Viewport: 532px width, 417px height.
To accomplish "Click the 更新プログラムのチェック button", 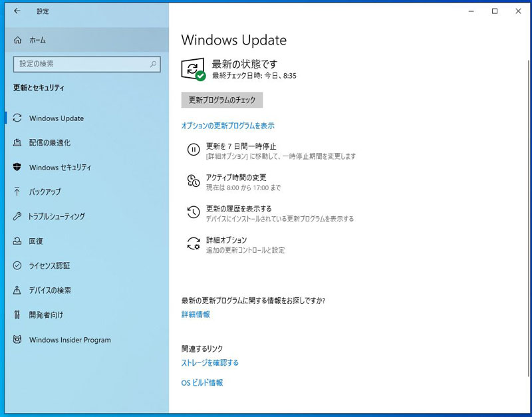I will 222,100.
